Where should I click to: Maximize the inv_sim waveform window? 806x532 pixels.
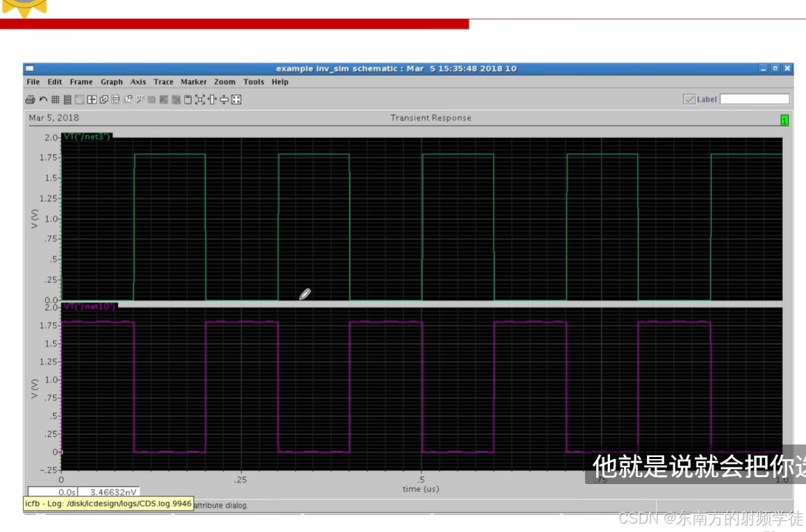pos(775,68)
